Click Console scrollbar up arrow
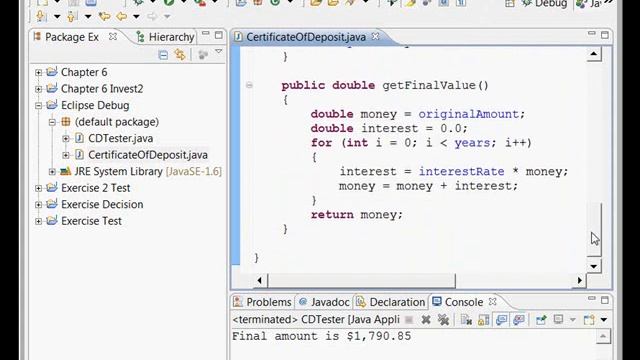Image resolution: width=640 pixels, height=360 pixels. (603, 336)
